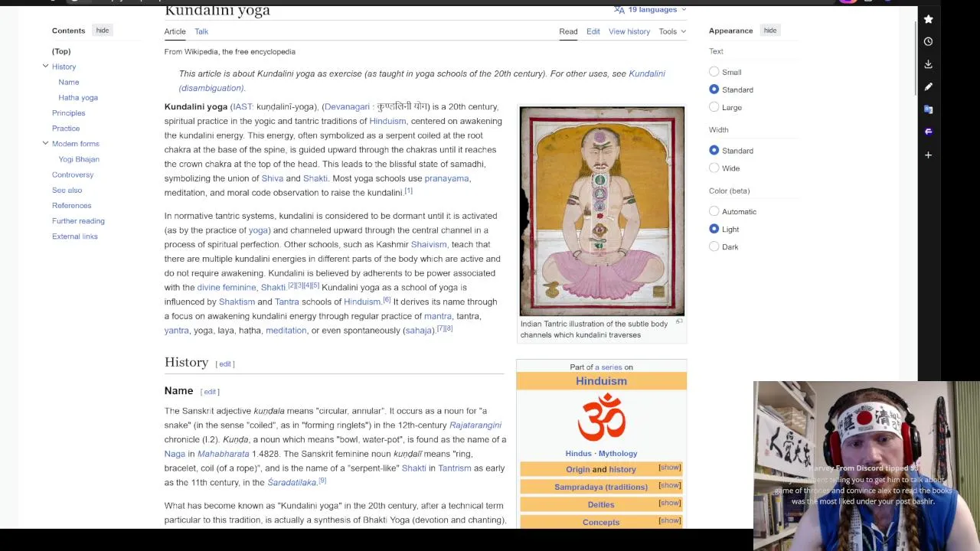The width and height of the screenshot is (980, 551).
Task: Open the IAST link
Action: [x=242, y=106]
